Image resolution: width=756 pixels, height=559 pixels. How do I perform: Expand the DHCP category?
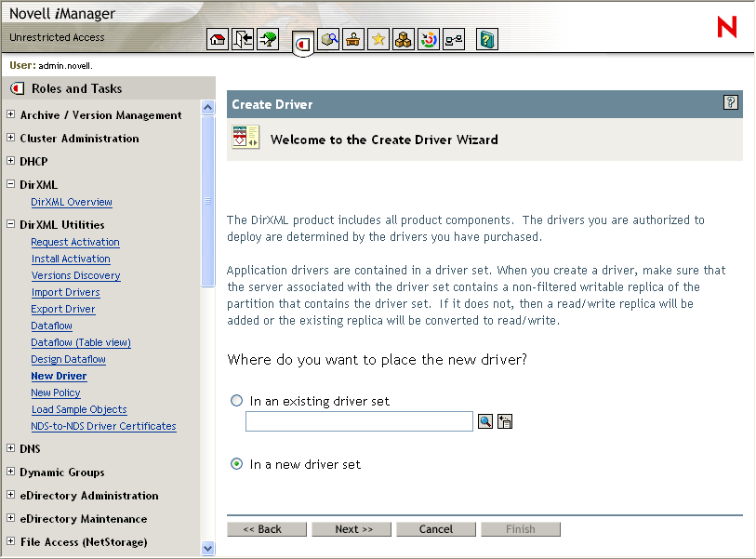click(8, 161)
